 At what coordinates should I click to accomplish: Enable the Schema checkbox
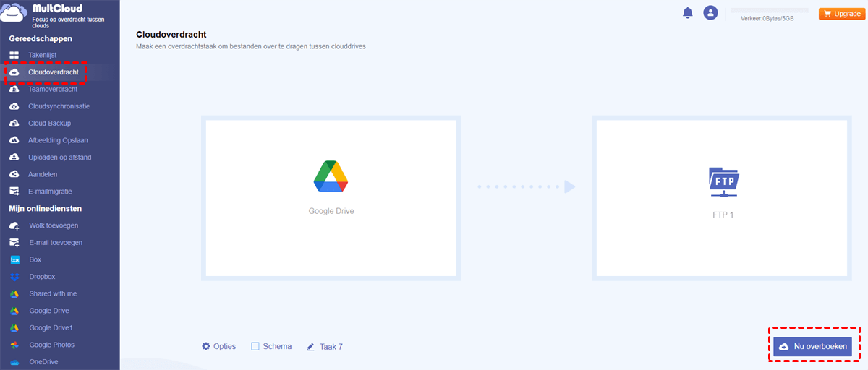click(x=255, y=346)
